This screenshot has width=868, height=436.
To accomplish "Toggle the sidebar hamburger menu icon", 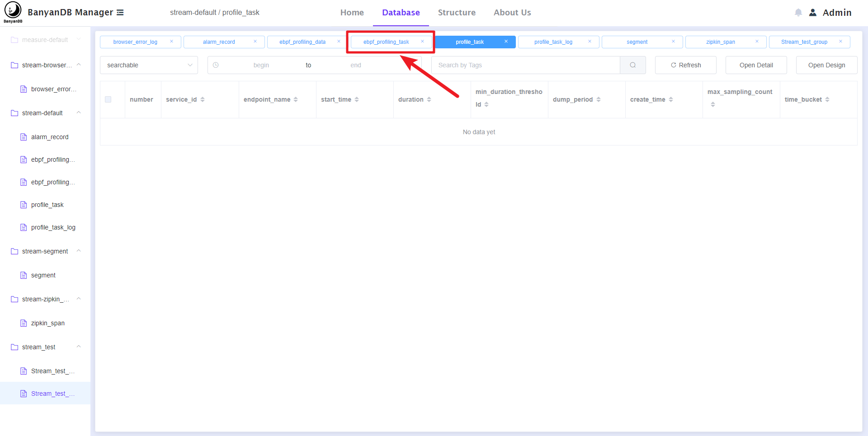I will pyautogui.click(x=120, y=13).
